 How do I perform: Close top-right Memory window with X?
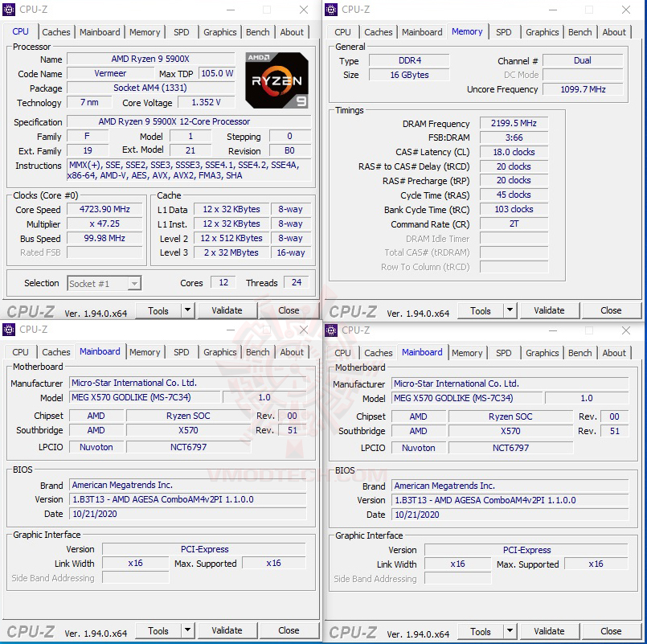pyautogui.click(x=626, y=10)
